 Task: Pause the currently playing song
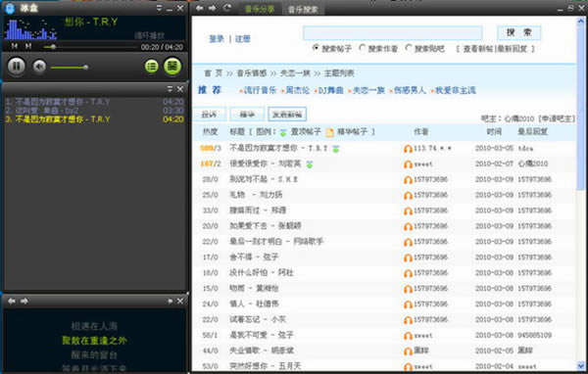pyautogui.click(x=16, y=67)
